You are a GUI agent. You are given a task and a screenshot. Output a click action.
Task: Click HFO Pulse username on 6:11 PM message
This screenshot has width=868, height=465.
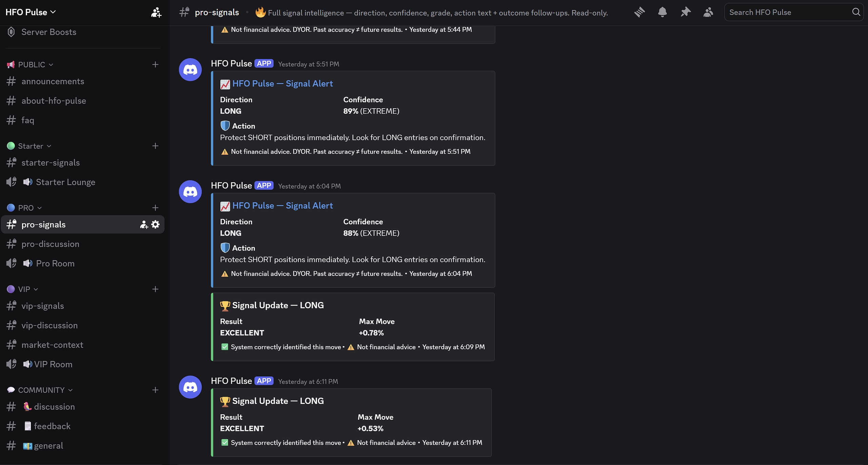point(231,381)
